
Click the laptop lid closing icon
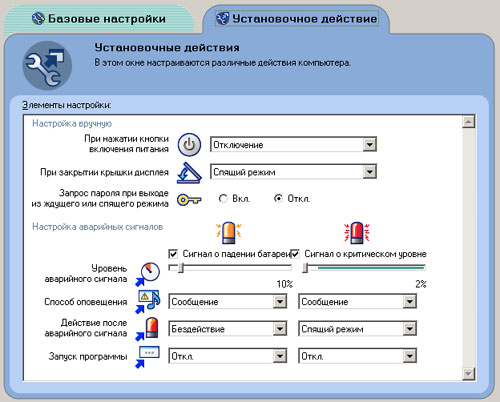[x=189, y=172]
